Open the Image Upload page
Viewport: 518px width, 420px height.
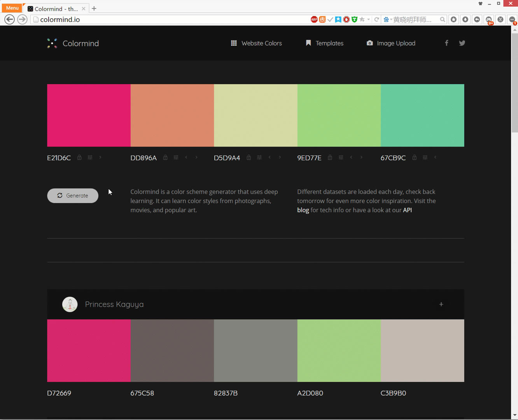coord(391,43)
